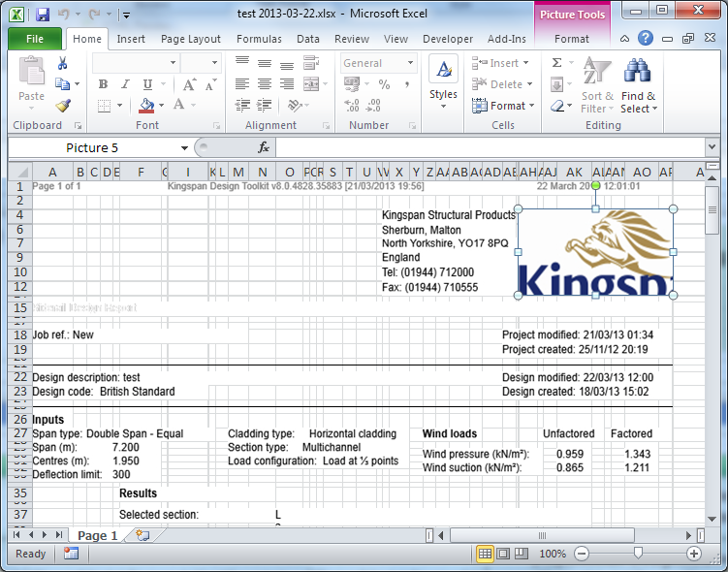
Task: Click Zoom Out minus button
Action: pyautogui.click(x=582, y=554)
